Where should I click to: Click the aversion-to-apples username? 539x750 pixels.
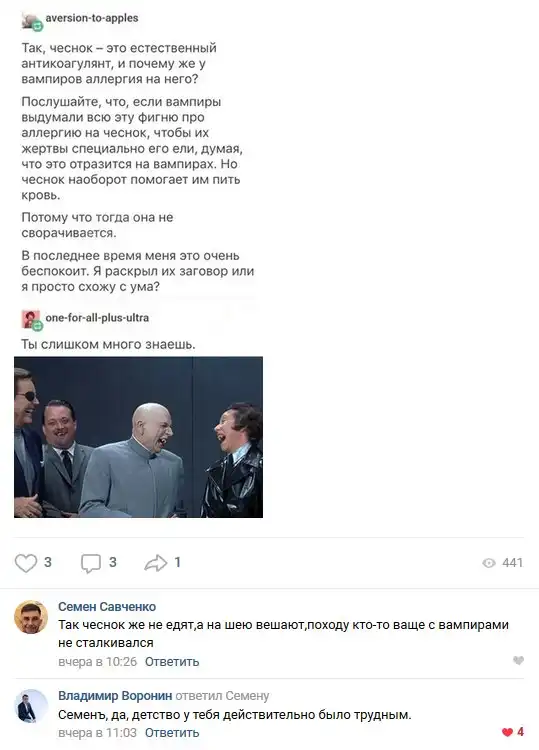tap(92, 18)
